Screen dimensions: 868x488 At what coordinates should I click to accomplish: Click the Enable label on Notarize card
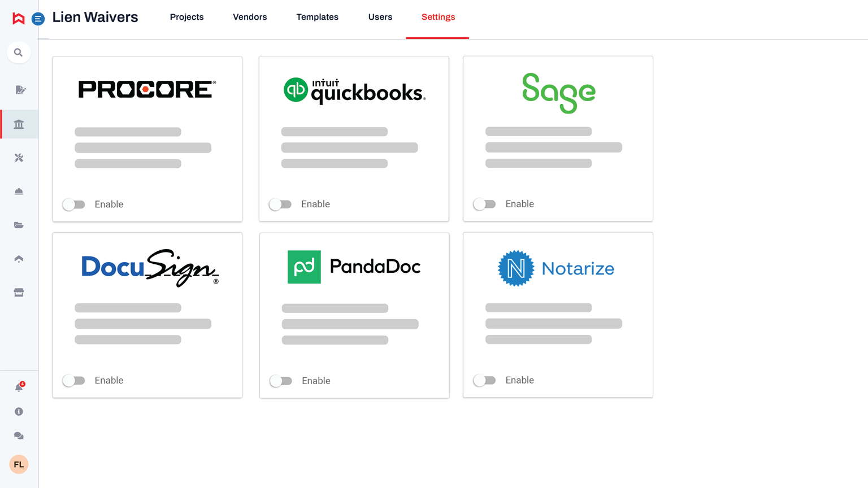pyautogui.click(x=520, y=380)
